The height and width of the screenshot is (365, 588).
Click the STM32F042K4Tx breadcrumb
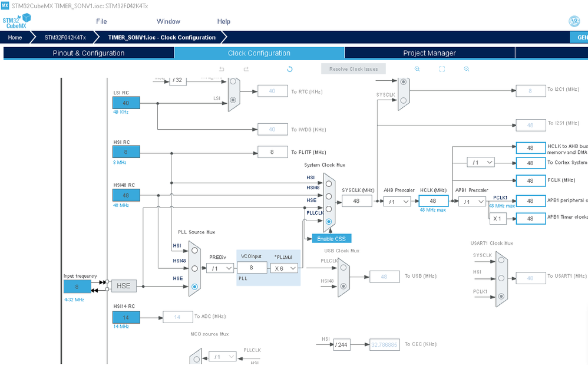65,38
